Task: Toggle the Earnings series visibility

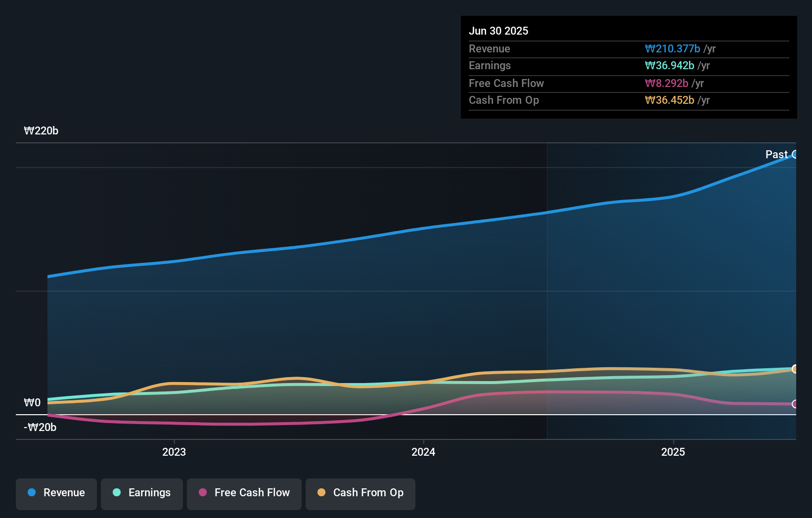Action: click(x=142, y=493)
